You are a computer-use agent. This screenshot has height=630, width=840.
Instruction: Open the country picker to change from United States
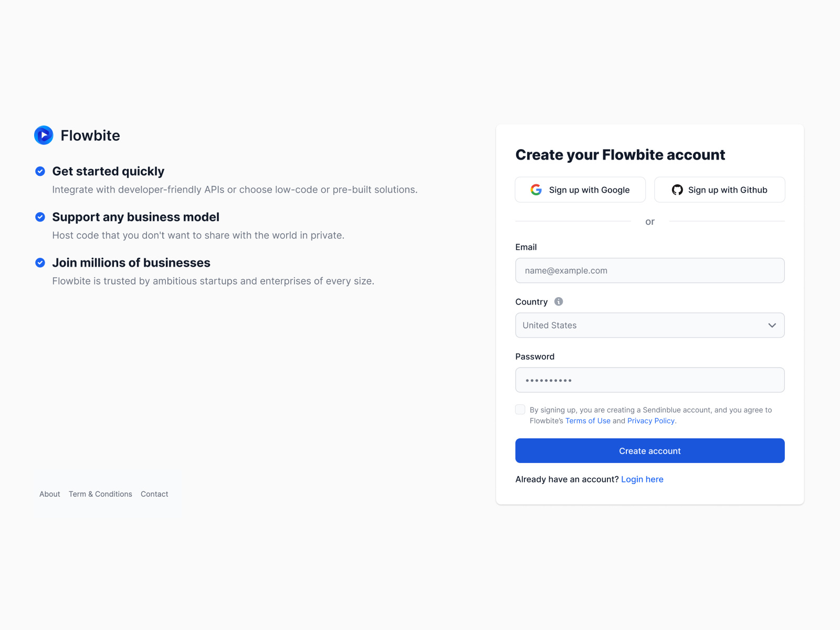649,325
